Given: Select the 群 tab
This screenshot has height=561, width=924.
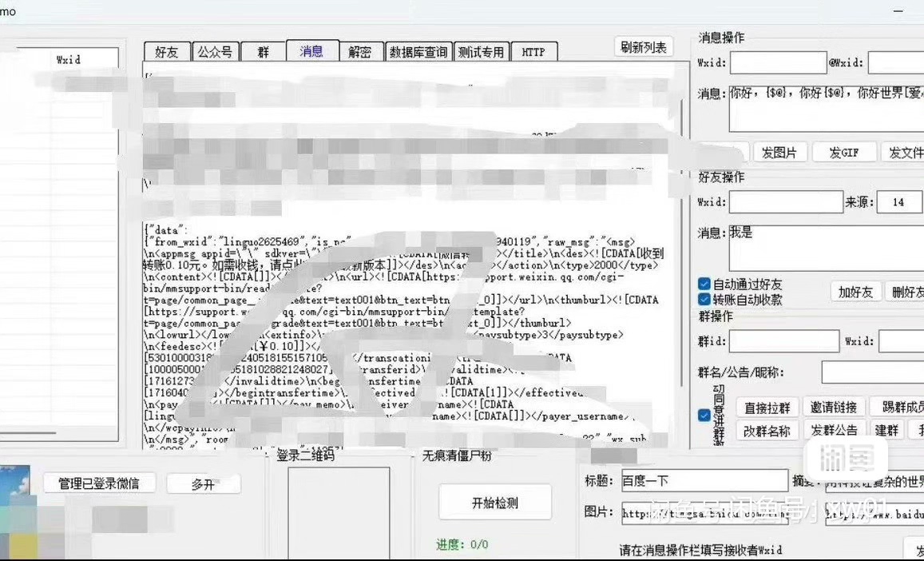Looking at the screenshot, I should [263, 52].
